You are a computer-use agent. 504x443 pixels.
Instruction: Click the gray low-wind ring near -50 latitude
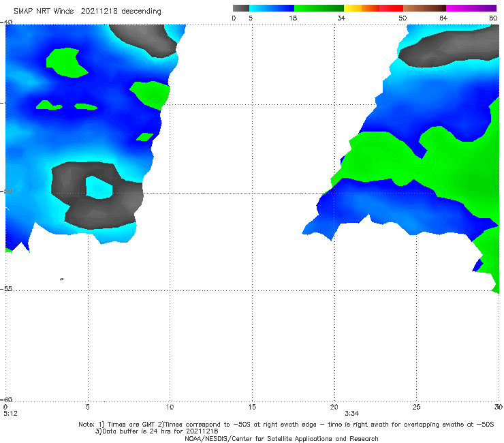pyautogui.click(x=97, y=196)
